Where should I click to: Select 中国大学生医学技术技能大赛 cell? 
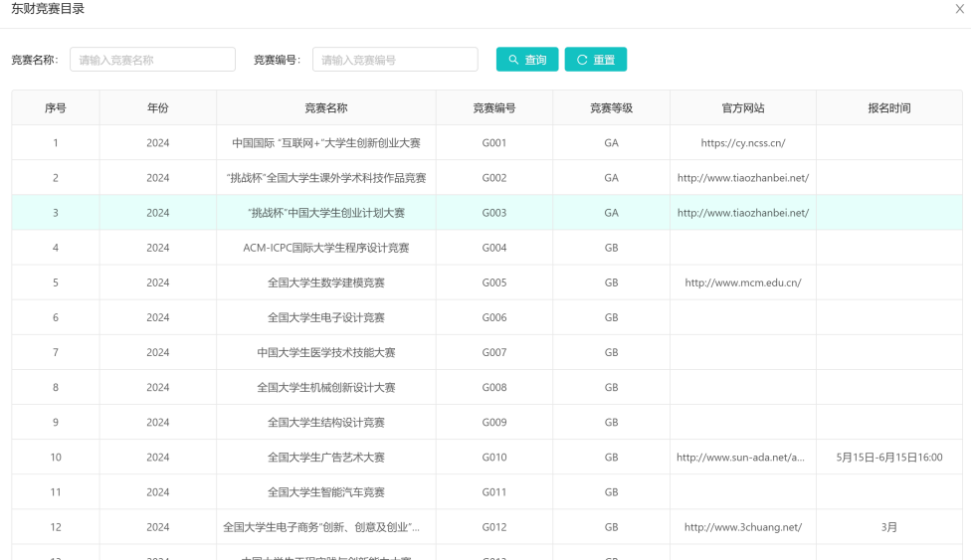coord(326,352)
